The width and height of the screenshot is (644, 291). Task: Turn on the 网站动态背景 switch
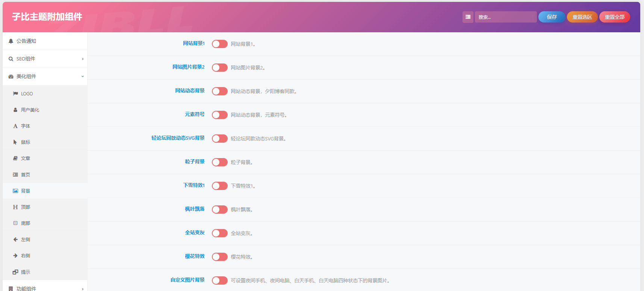click(220, 91)
